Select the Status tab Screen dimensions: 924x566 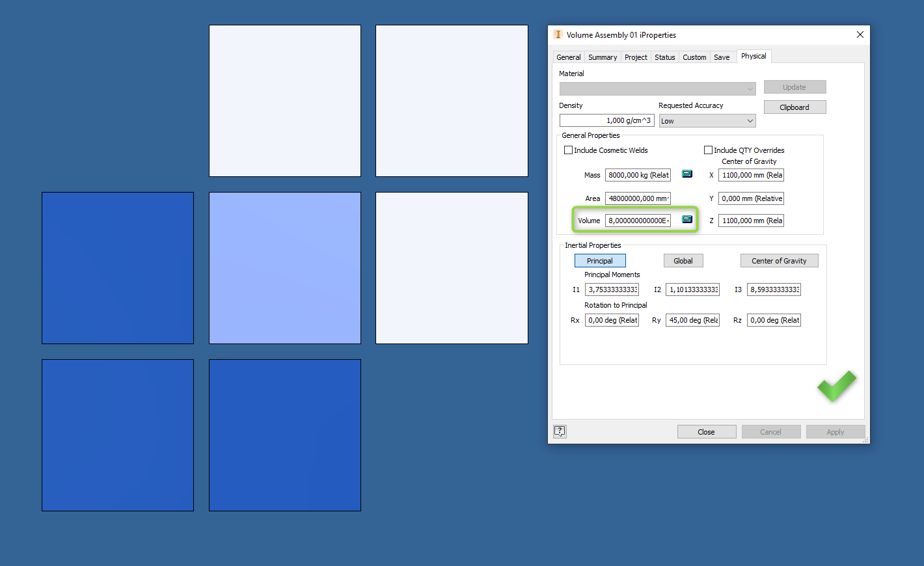click(x=664, y=57)
